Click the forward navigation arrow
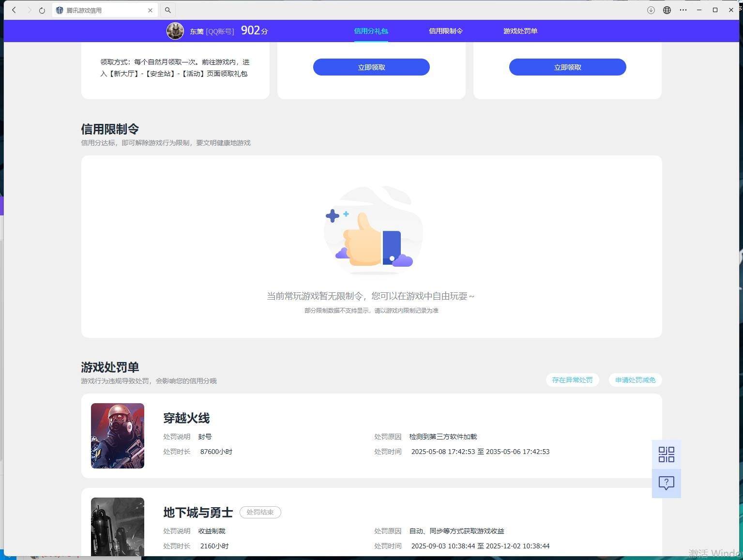The width and height of the screenshot is (743, 560). coord(29,10)
